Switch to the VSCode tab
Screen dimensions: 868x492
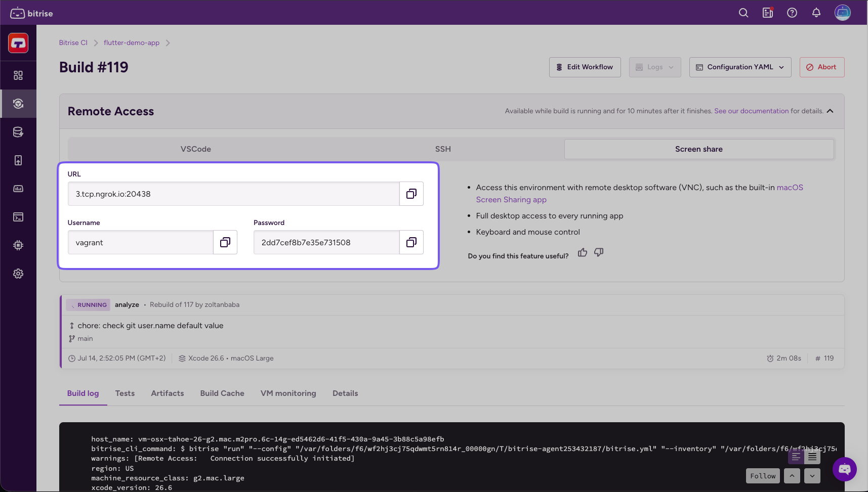[x=196, y=149]
